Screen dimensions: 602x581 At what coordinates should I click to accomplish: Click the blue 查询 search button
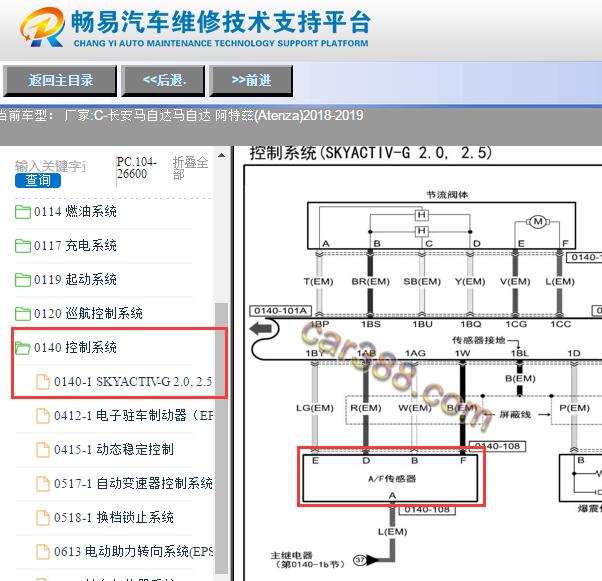click(x=38, y=180)
